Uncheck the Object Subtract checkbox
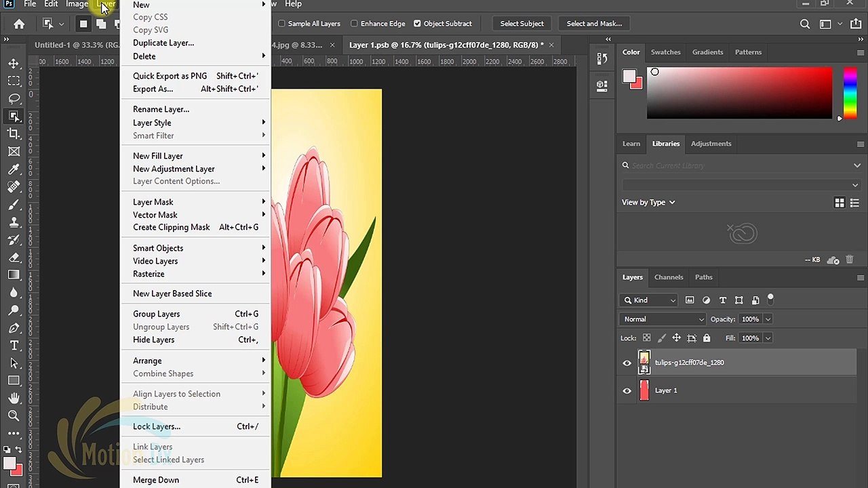 point(417,24)
